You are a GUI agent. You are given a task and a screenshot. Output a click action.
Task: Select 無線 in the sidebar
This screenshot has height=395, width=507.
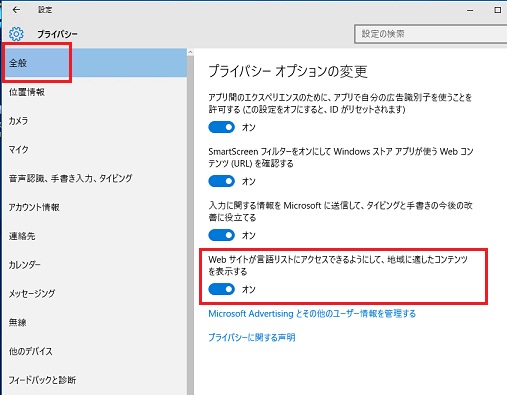(x=95, y=322)
